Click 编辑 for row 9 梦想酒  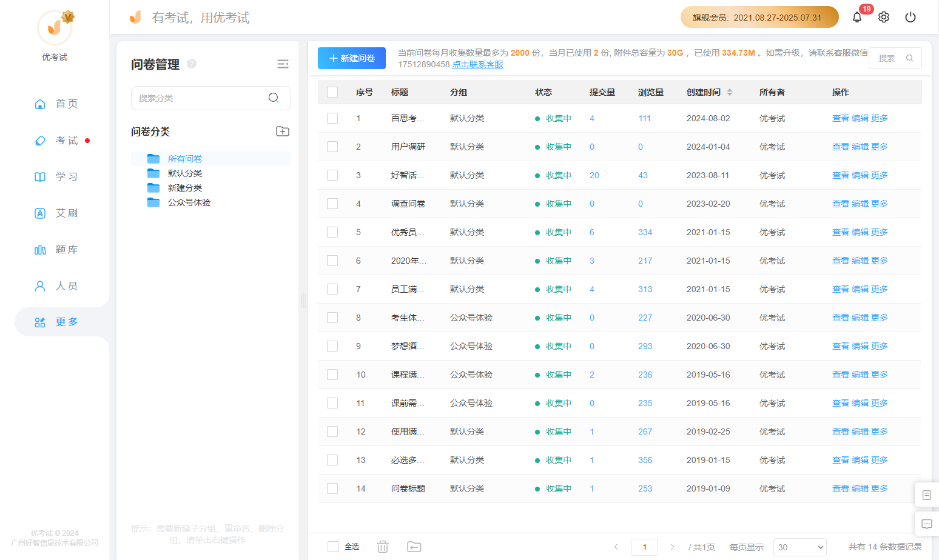pyautogui.click(x=860, y=346)
